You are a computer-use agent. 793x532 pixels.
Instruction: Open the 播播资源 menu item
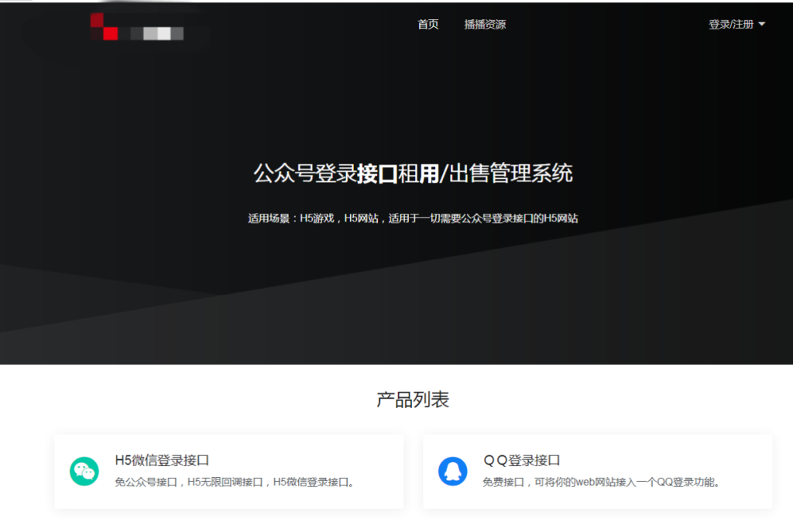click(485, 24)
